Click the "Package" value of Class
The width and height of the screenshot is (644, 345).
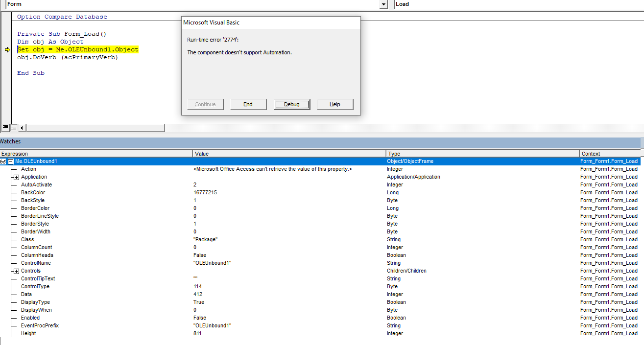point(206,239)
